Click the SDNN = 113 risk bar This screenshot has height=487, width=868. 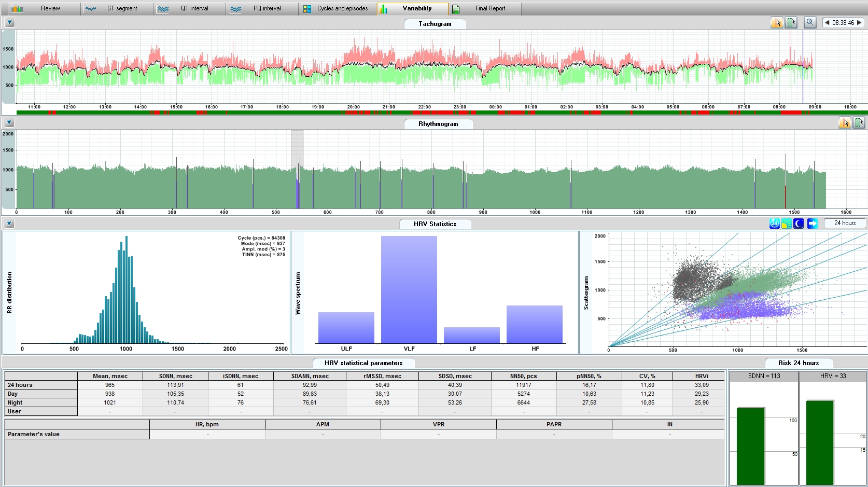tap(751, 446)
